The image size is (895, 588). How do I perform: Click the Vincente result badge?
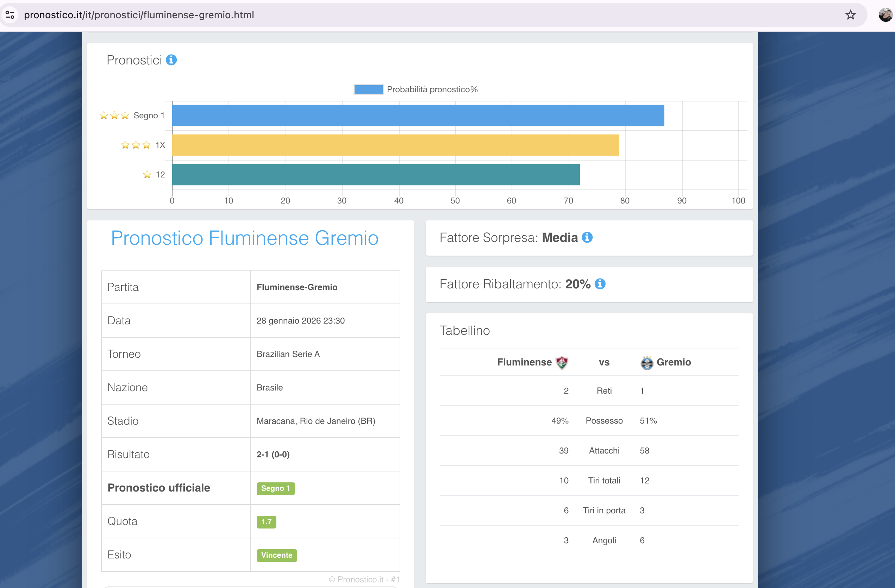tap(276, 555)
